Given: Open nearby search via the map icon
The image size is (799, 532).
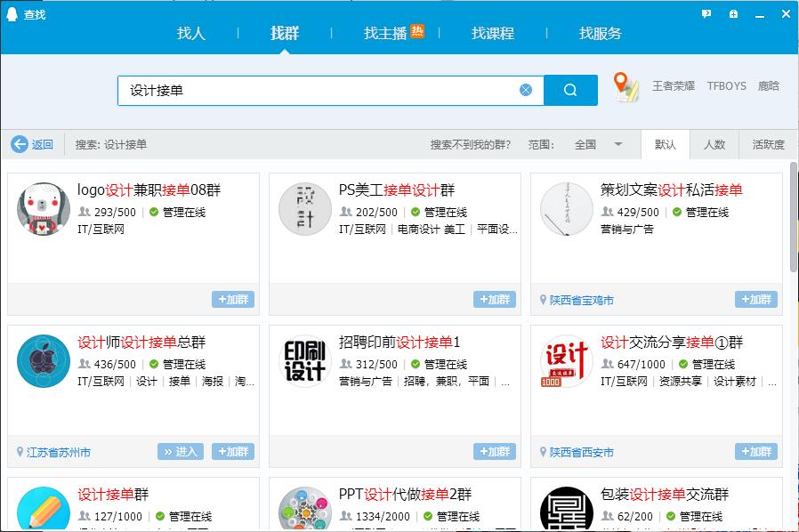Looking at the screenshot, I should tap(626, 86).
